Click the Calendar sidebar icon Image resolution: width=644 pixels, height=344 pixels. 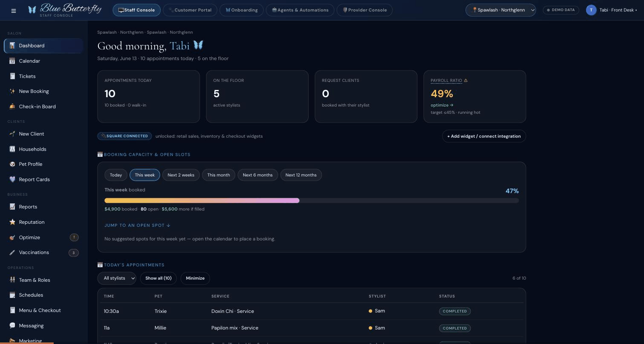tap(12, 61)
